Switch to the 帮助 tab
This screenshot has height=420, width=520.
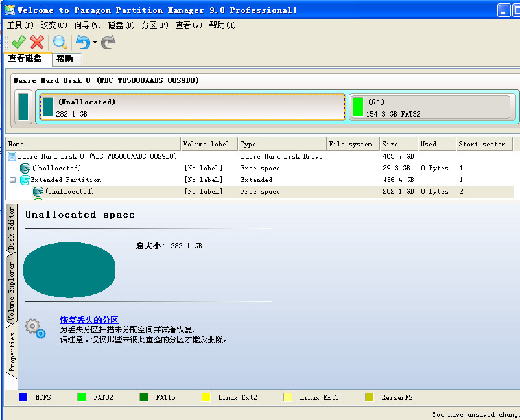pos(65,58)
